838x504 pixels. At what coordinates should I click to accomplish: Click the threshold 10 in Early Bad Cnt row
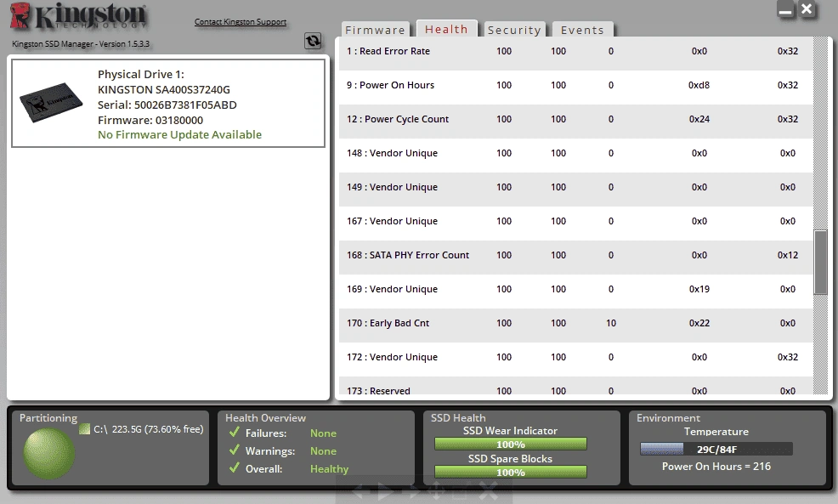tap(611, 323)
